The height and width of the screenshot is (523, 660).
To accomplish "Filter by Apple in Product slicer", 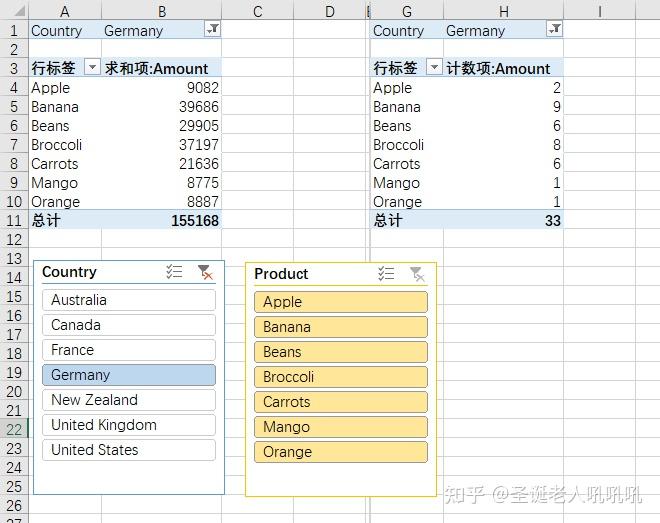I will (341, 302).
